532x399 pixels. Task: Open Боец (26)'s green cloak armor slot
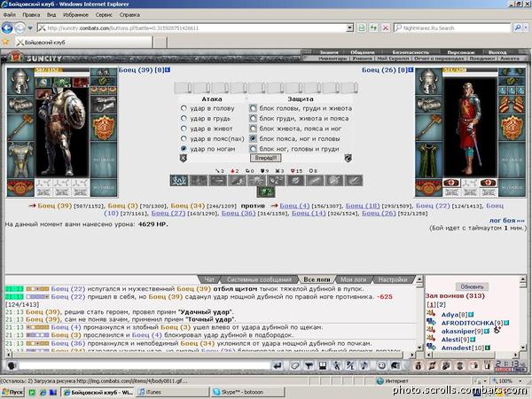pyautogui.click(x=428, y=160)
